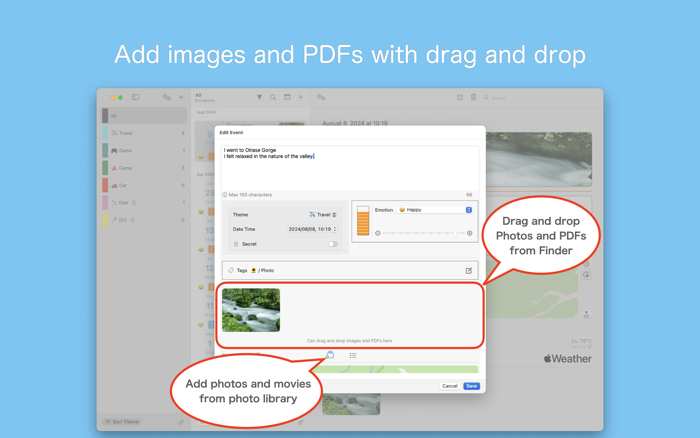Select the All theme in sidebar

pos(144,116)
